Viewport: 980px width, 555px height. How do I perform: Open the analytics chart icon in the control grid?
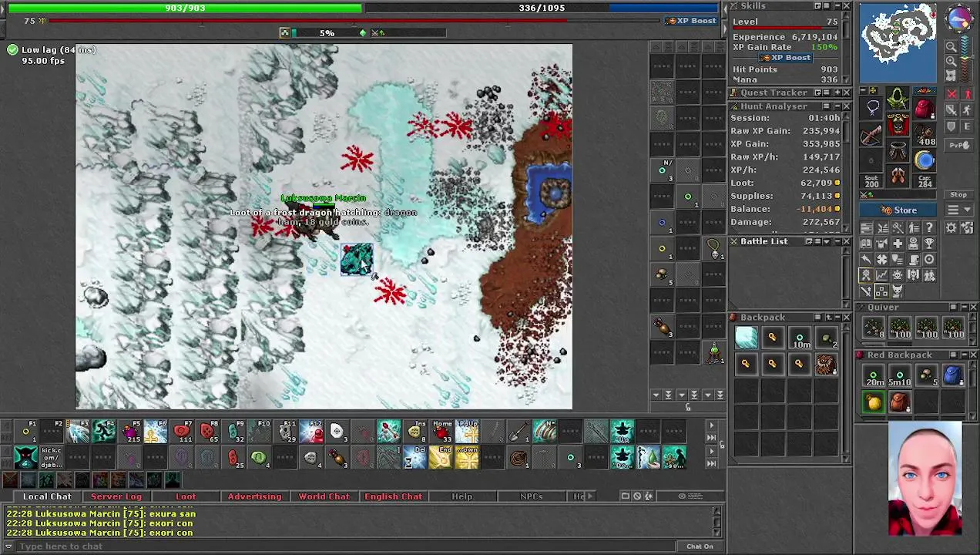[x=882, y=275]
